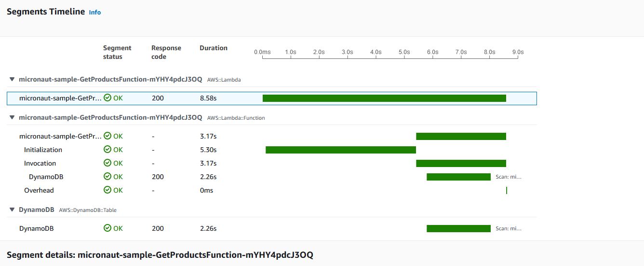Viewport: 644px width, 266px height.
Task: Click DynamoDB bar in the Table group
Action: pos(458,228)
